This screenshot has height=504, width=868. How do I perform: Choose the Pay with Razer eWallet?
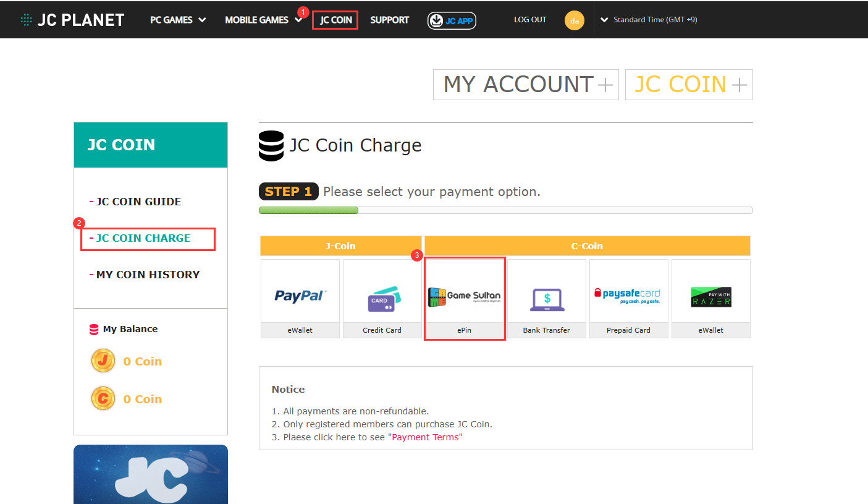click(x=710, y=297)
